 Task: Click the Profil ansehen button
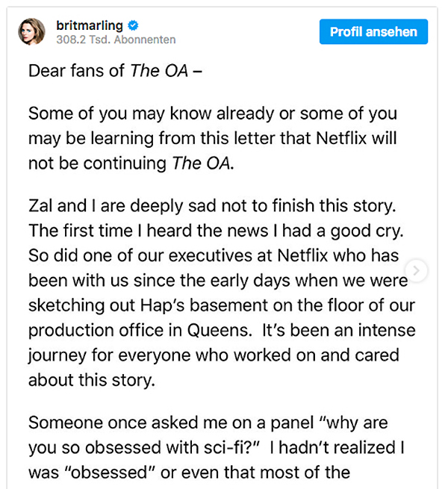(x=373, y=31)
